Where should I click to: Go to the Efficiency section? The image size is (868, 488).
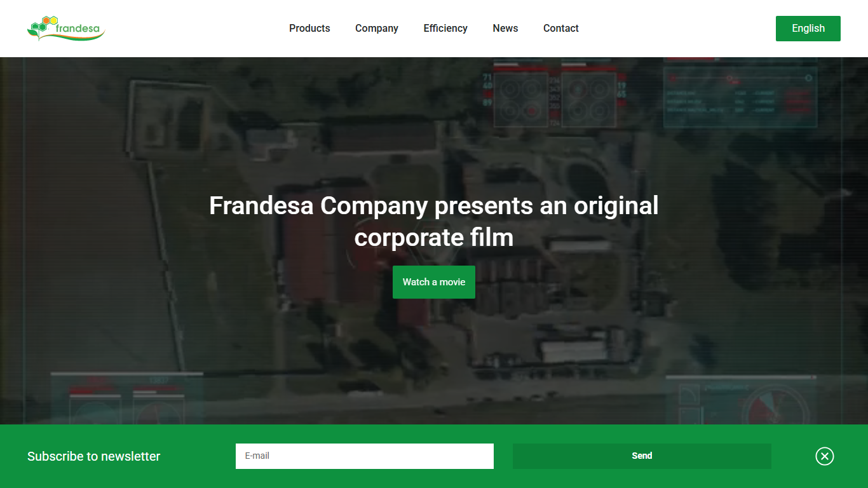pyautogui.click(x=445, y=29)
